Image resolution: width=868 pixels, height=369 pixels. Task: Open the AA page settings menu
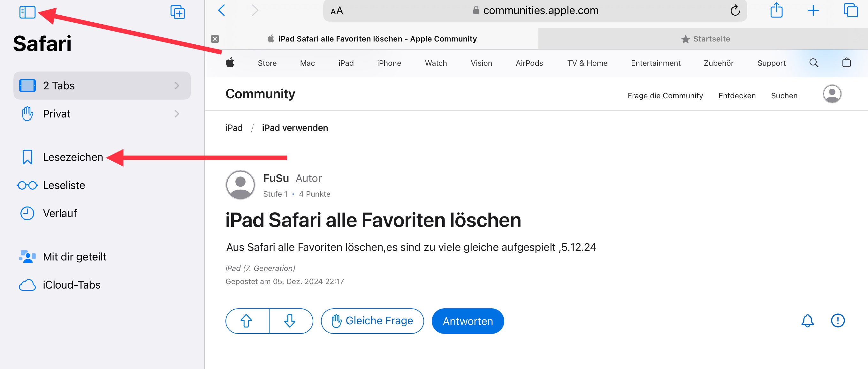coord(337,11)
